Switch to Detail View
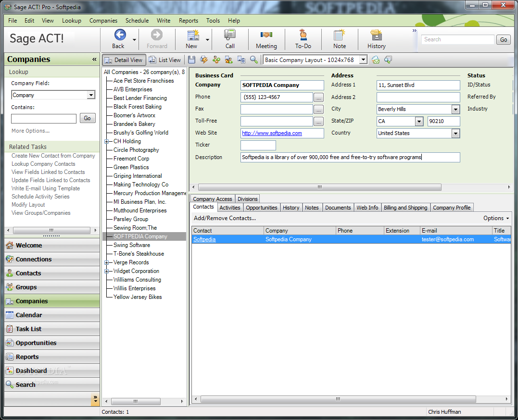The image size is (518, 420). pyautogui.click(x=124, y=60)
